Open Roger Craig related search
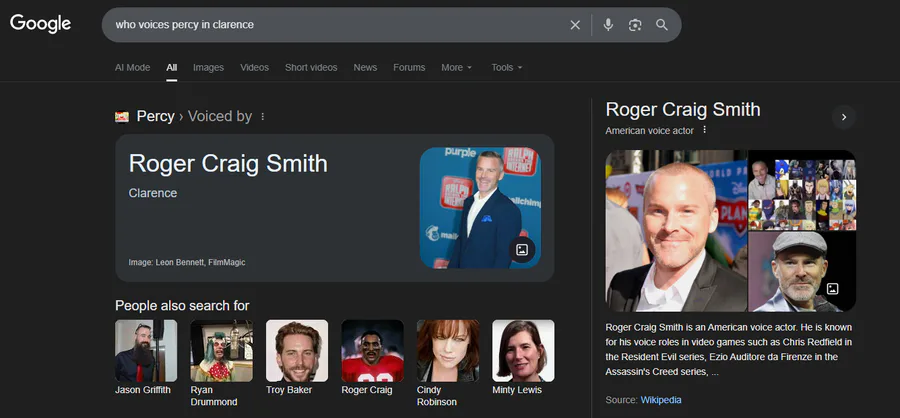The width and height of the screenshot is (900, 418). pos(373,357)
